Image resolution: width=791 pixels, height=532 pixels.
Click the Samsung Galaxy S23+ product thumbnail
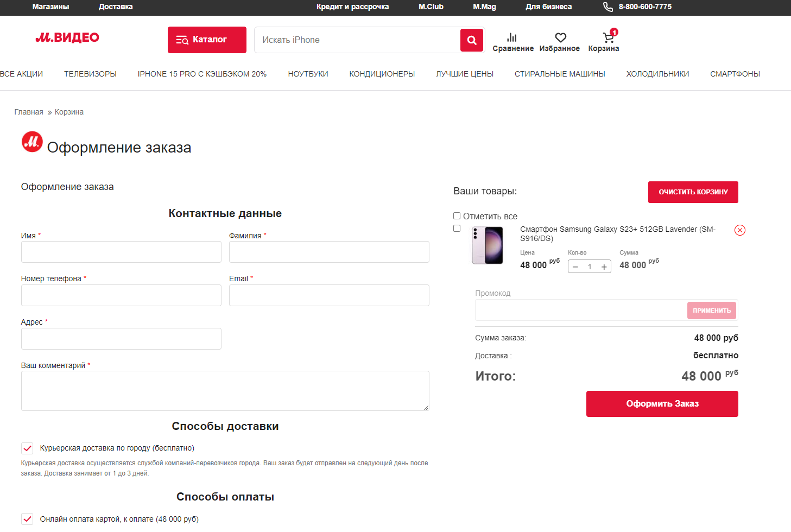488,245
